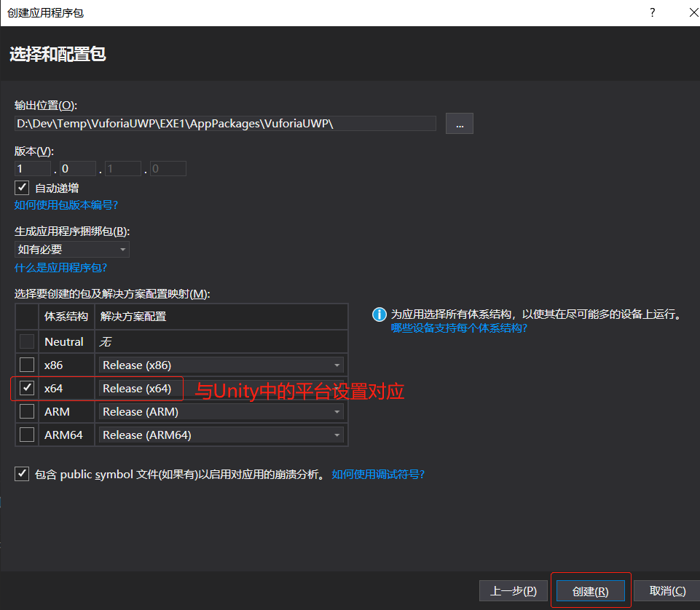Click the blue info icon beside the architecture advice
Image resolution: width=700 pixels, height=610 pixels.
click(x=379, y=314)
